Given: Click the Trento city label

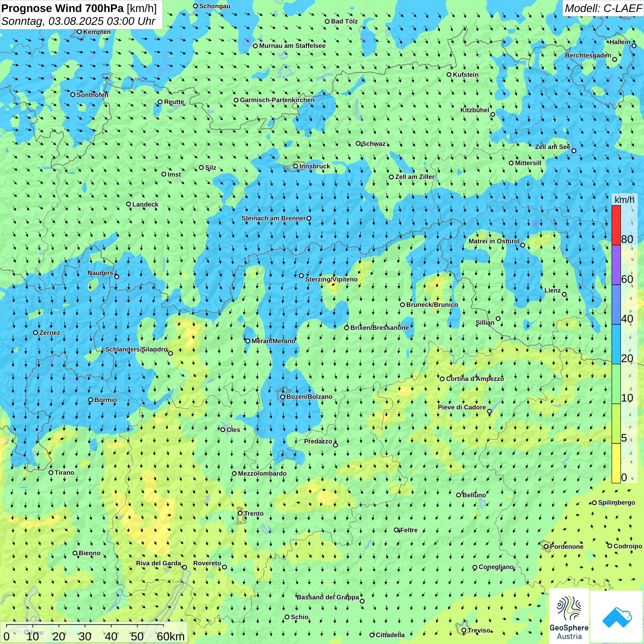Looking at the screenshot, I should point(254,513).
